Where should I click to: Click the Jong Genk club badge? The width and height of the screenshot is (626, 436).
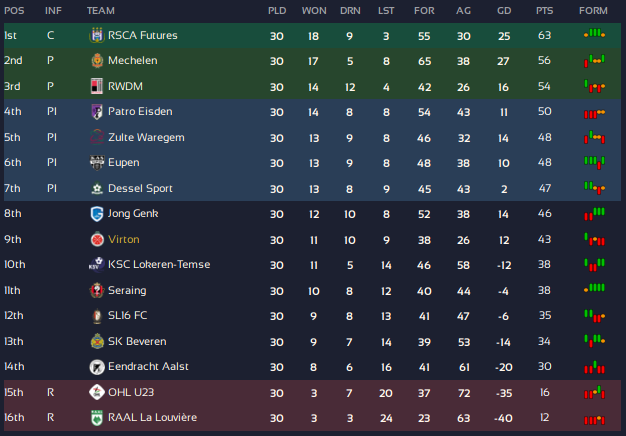click(x=97, y=213)
